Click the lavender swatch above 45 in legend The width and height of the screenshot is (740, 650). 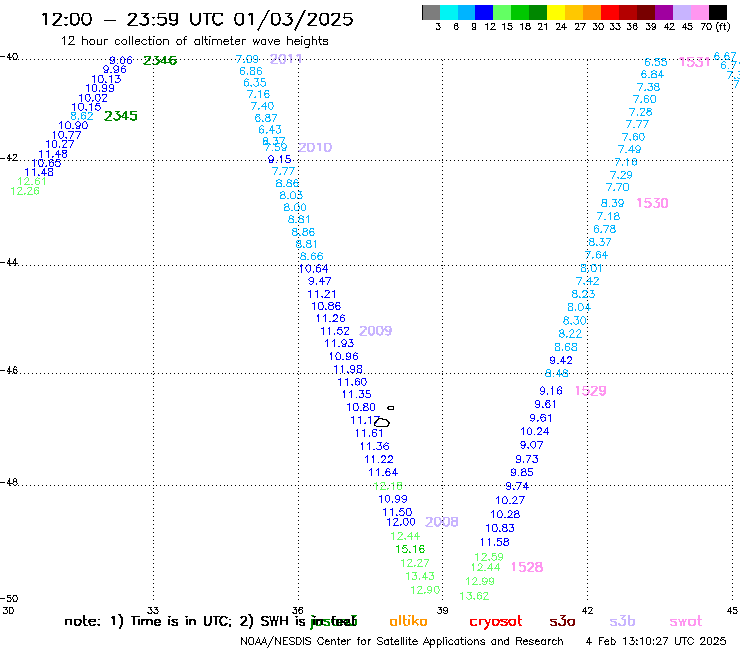click(x=682, y=12)
